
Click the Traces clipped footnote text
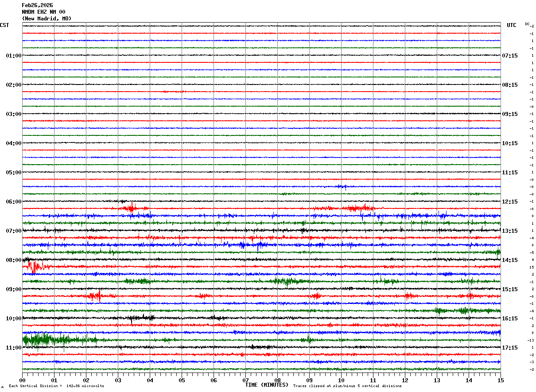click(347, 386)
